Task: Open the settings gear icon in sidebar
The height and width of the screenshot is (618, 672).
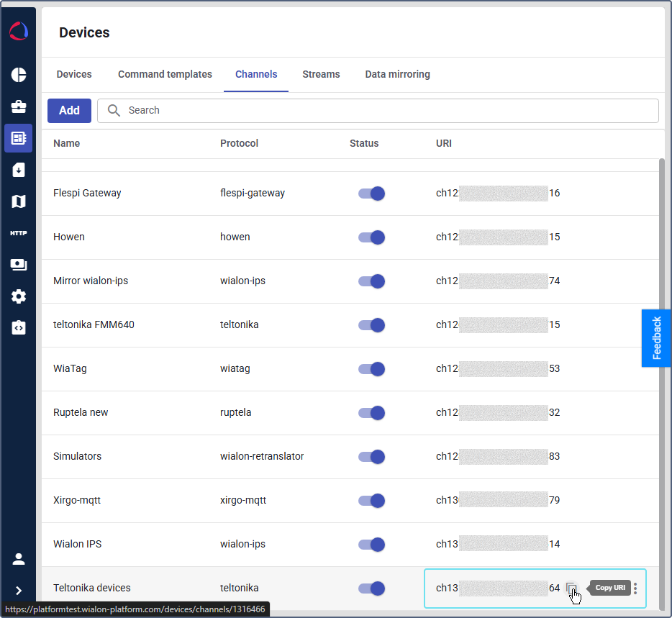Action: pos(19,296)
